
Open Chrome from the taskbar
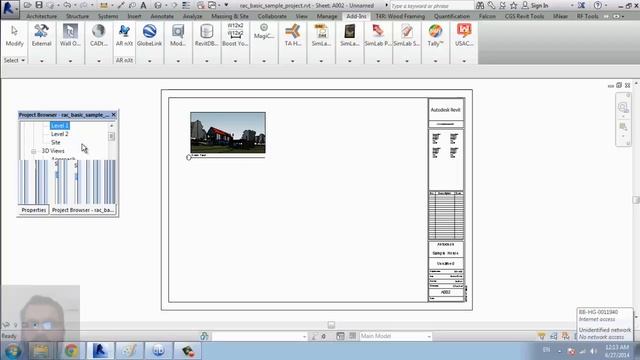(71, 351)
